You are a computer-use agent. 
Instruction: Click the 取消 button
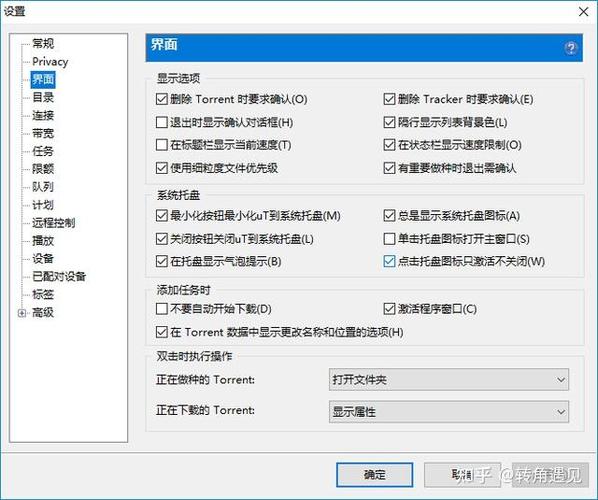click(x=462, y=475)
